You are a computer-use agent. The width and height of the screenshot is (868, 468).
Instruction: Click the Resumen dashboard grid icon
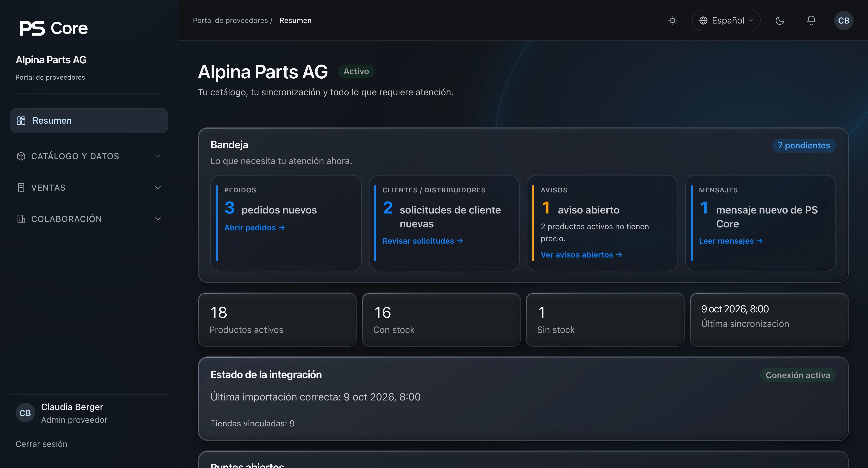coord(21,120)
